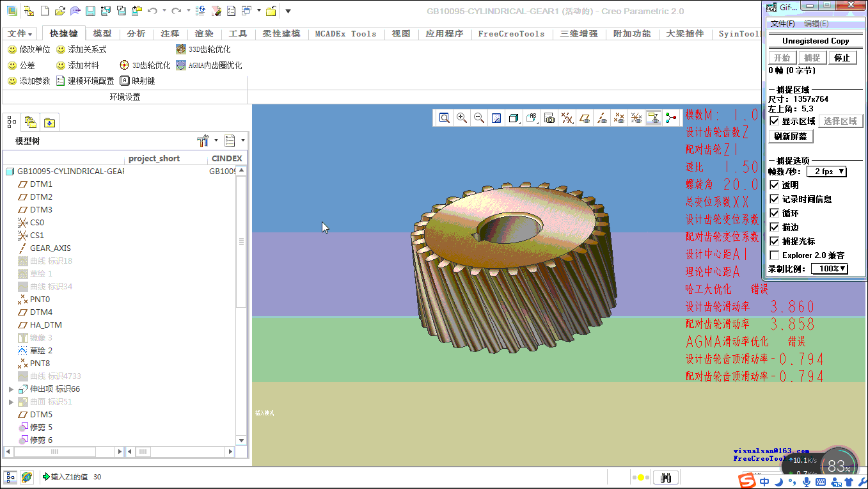868x489 pixels.
Task: Switch to the 模型 ribbon tab
Action: tap(102, 34)
